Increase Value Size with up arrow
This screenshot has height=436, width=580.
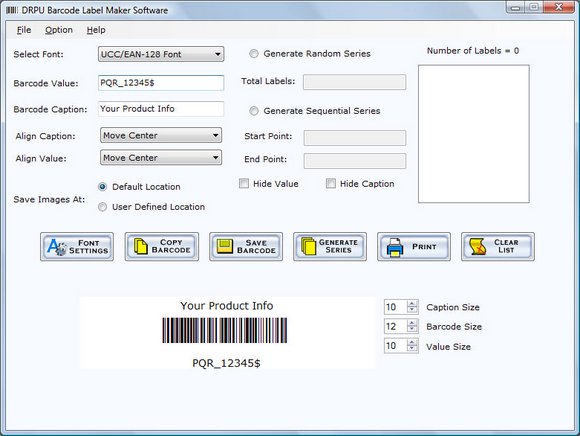(x=412, y=342)
